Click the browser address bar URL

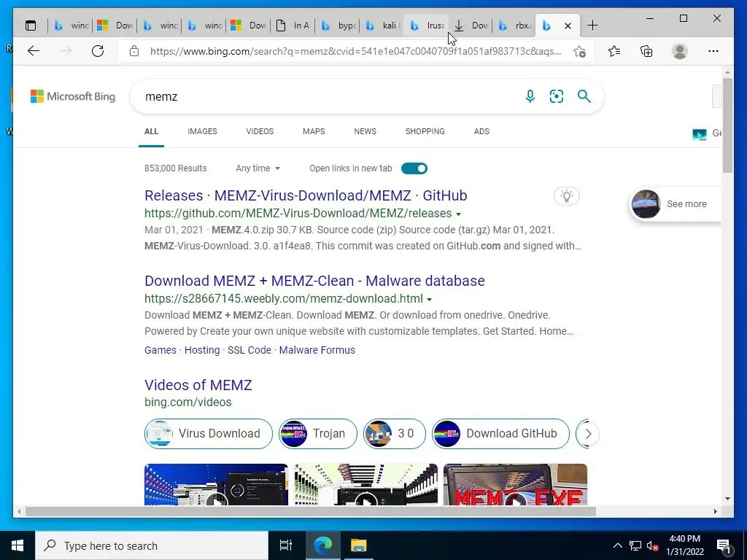click(x=355, y=52)
